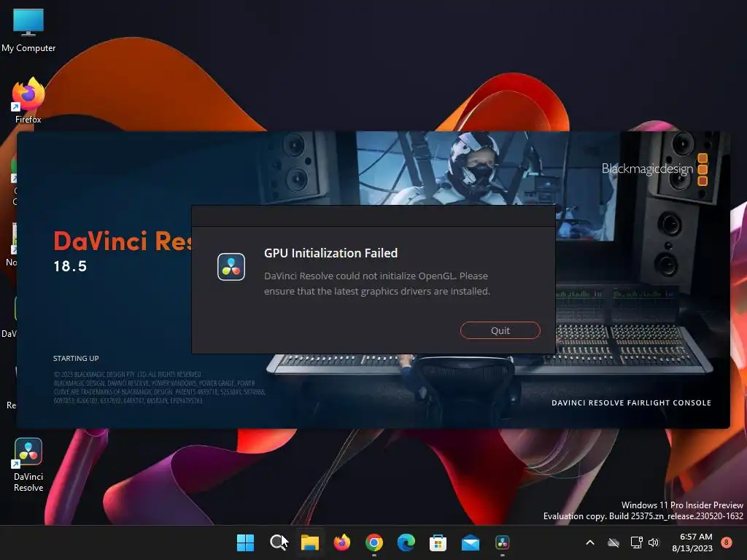Click the DaVinci Resolve logo in the dialog
This screenshot has height=560, width=747.
(x=231, y=267)
